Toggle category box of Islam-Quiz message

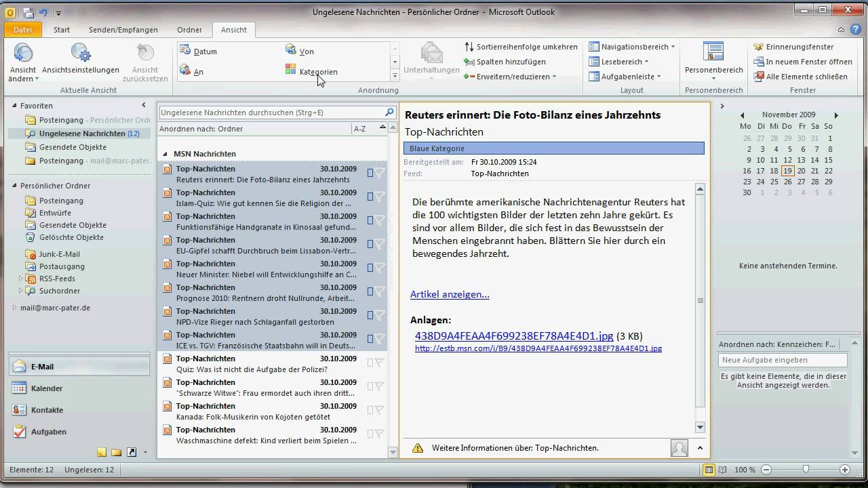click(x=370, y=197)
